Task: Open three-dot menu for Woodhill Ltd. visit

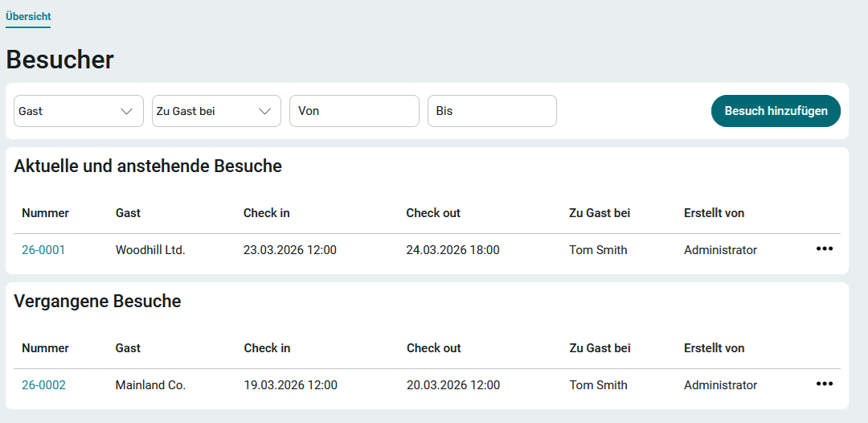Action: pyautogui.click(x=824, y=249)
